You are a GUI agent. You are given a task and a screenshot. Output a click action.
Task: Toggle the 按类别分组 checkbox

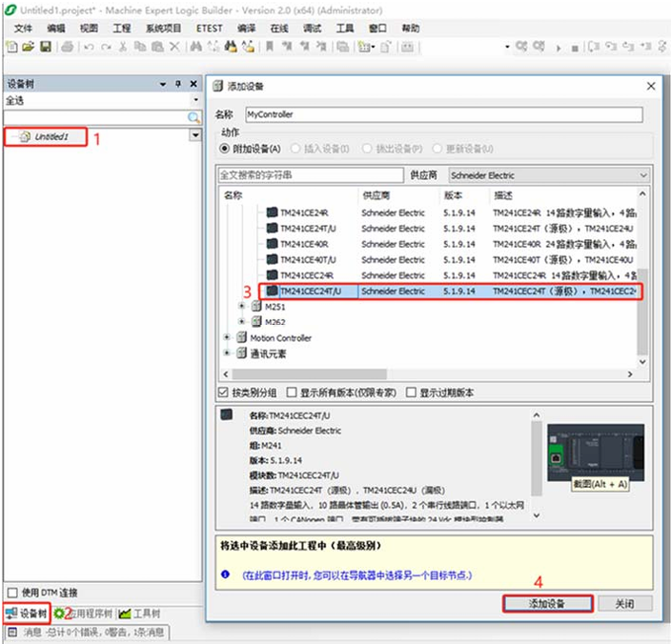[224, 392]
